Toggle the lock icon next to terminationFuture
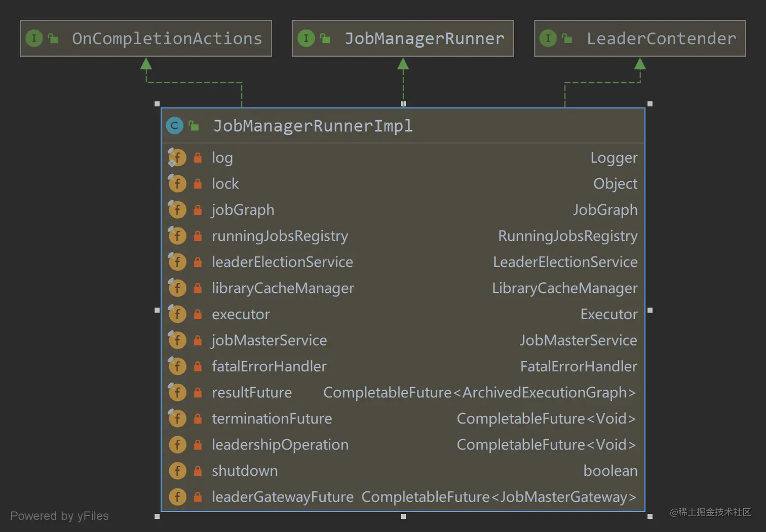This screenshot has height=532, width=766. (x=197, y=418)
